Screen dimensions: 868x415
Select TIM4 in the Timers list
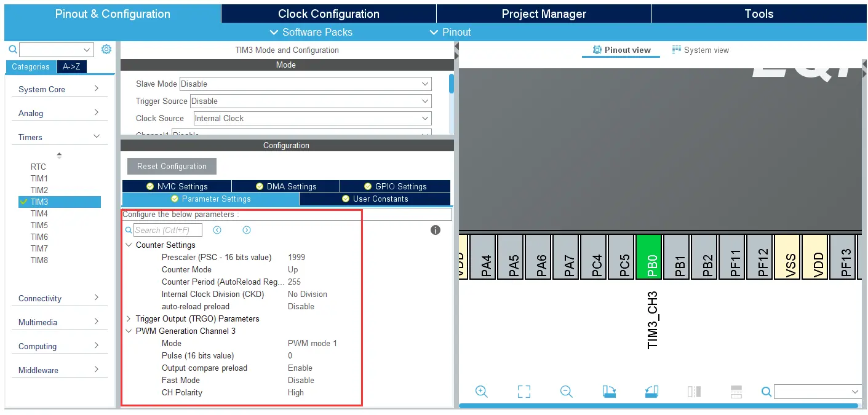[39, 213]
